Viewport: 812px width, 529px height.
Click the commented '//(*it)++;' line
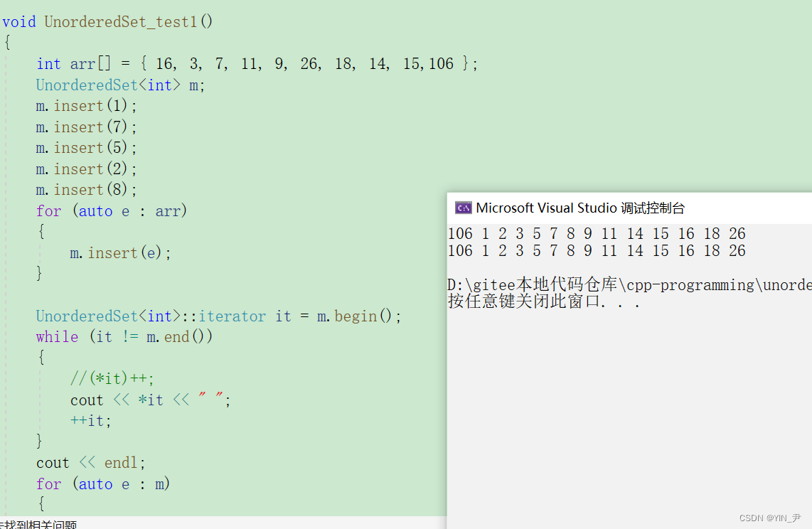tap(112, 379)
